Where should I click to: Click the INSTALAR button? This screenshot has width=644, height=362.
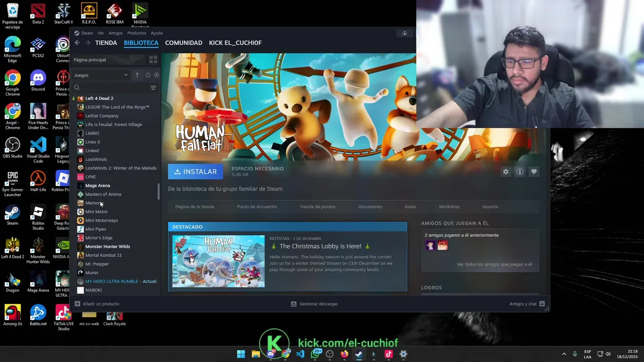point(195,171)
